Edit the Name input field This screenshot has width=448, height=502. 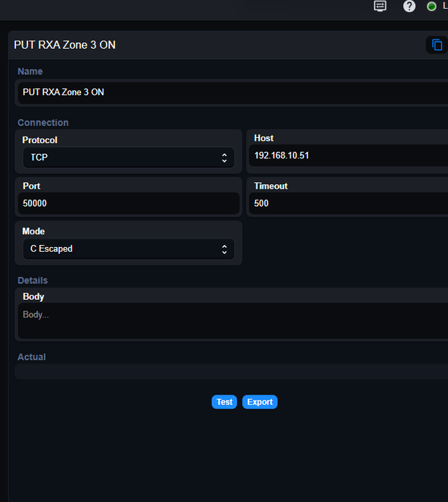click(233, 92)
